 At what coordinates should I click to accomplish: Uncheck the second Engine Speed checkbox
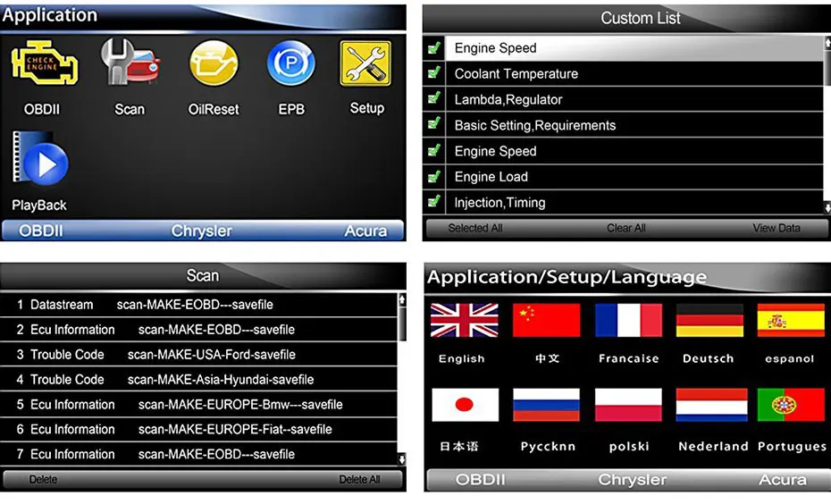434,150
